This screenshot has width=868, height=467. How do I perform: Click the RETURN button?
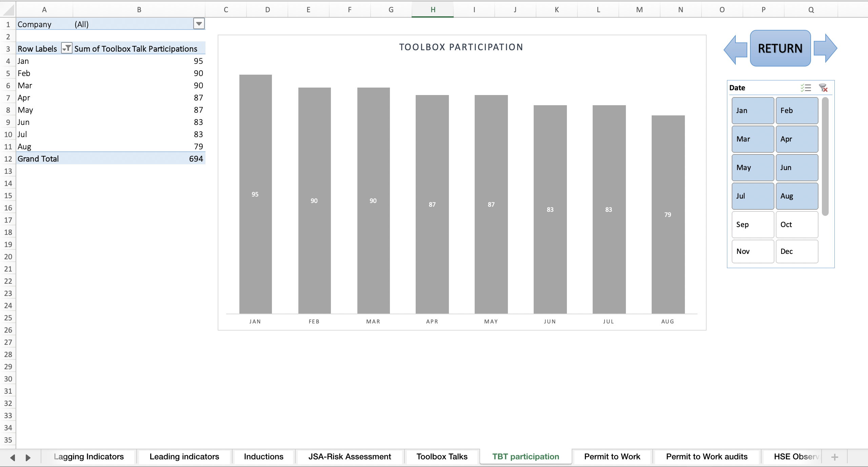click(780, 48)
